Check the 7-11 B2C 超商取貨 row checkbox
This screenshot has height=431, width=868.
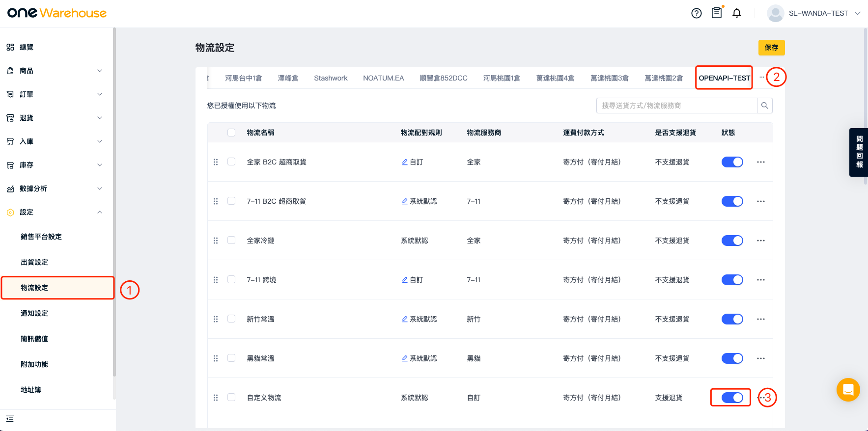coord(231,201)
